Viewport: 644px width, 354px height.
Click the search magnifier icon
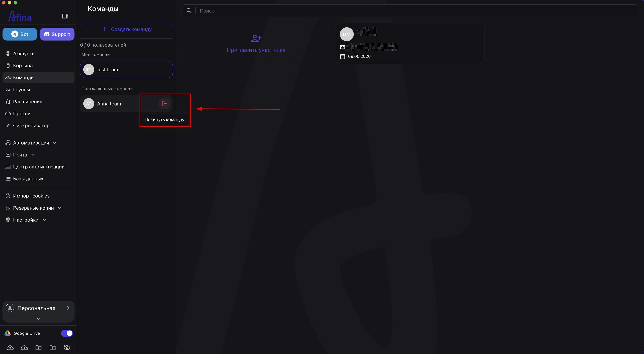189,11
